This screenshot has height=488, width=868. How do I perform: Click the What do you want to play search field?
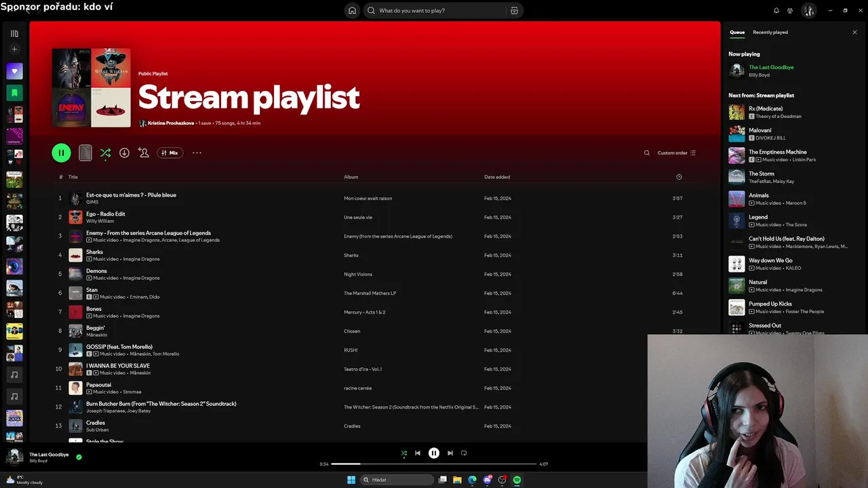434,11
